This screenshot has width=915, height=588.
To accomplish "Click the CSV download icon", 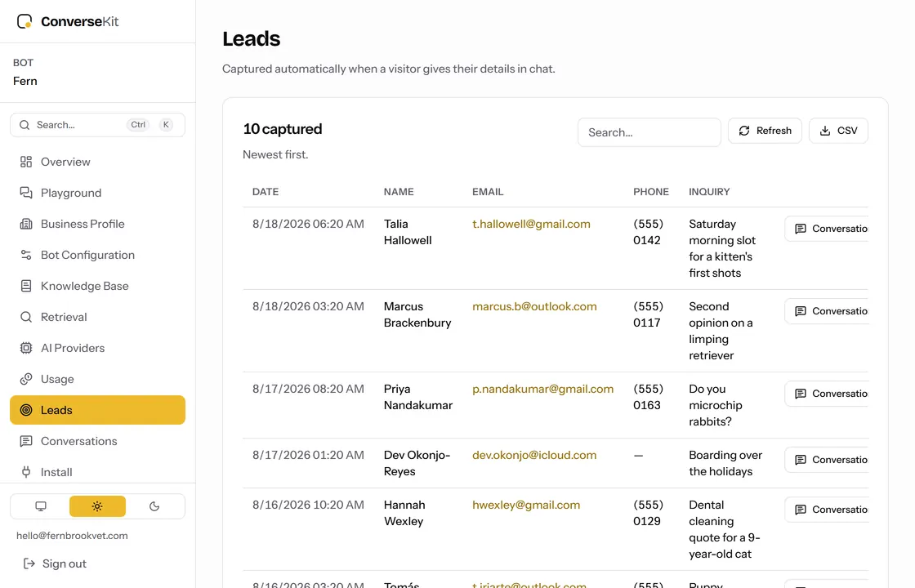I will pyautogui.click(x=824, y=131).
